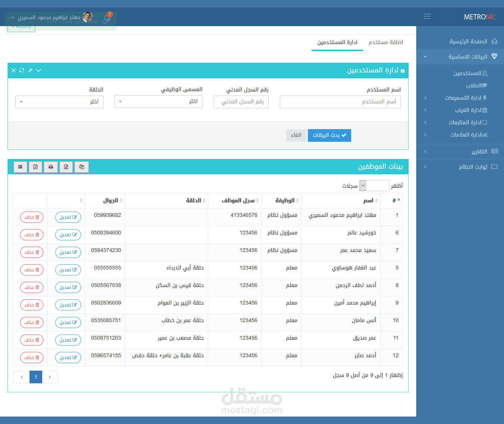
Task: Open the records-per-page سجلات selector
Action: 374,185
